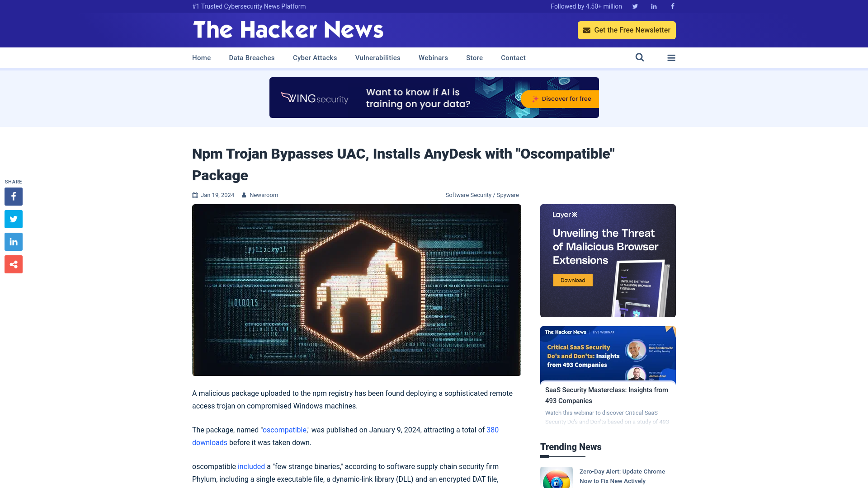The height and width of the screenshot is (488, 868).
Task: Open the oscompatible hyperlink
Action: (x=284, y=430)
